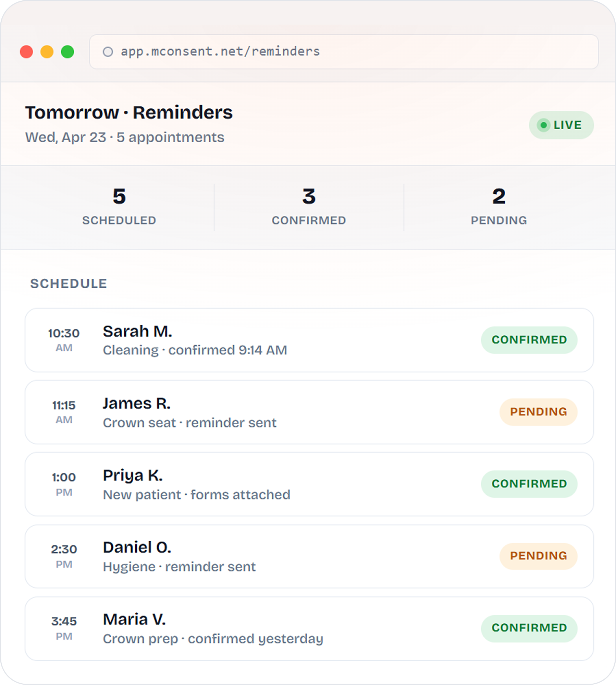Open Priya K. new patient appointment
The width and height of the screenshot is (616, 685).
(240, 484)
